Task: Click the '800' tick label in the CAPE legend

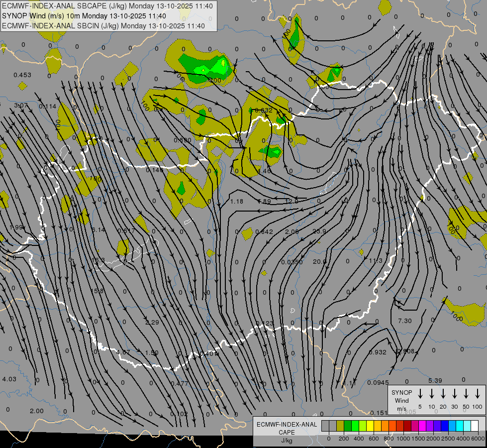Action: click(x=389, y=439)
